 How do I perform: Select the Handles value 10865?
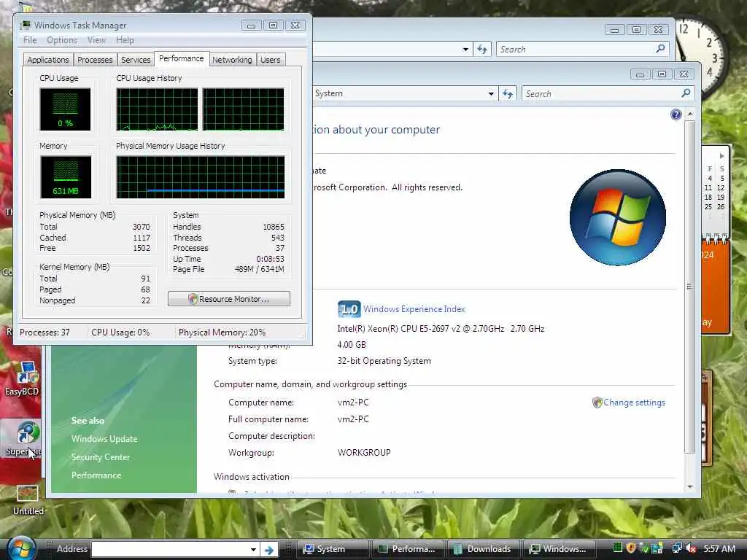coord(274,227)
